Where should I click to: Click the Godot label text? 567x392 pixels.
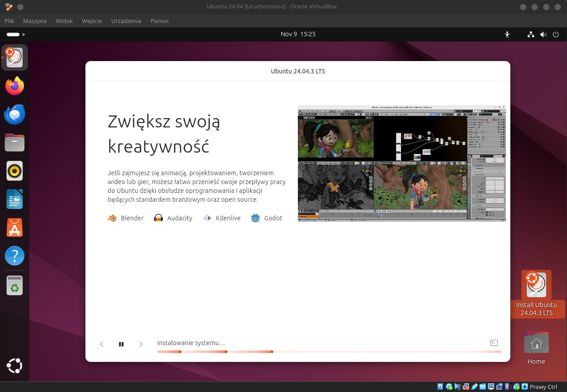click(x=273, y=218)
